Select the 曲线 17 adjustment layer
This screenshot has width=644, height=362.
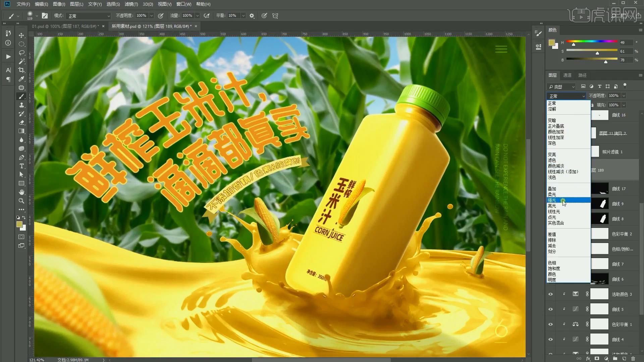(x=619, y=188)
